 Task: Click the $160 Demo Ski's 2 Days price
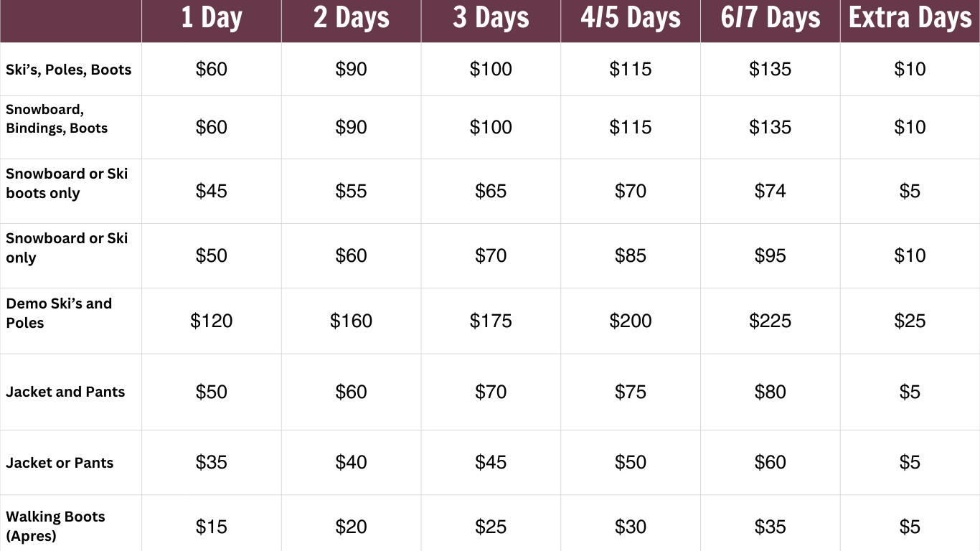pyautogui.click(x=351, y=321)
